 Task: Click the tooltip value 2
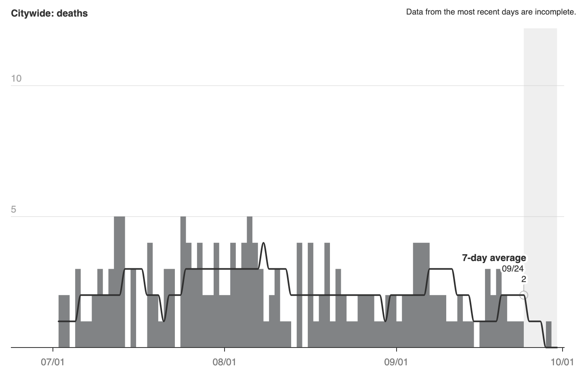523,279
